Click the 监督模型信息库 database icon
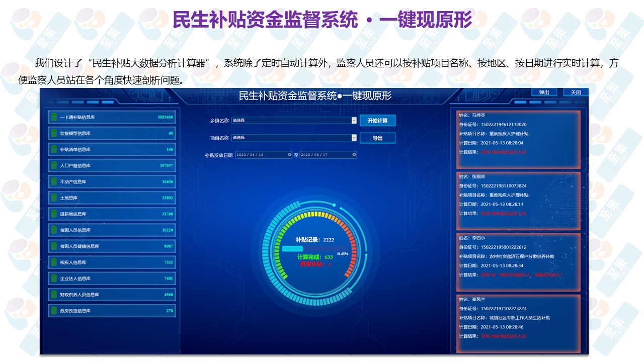The height and width of the screenshot is (362, 644). (54, 133)
